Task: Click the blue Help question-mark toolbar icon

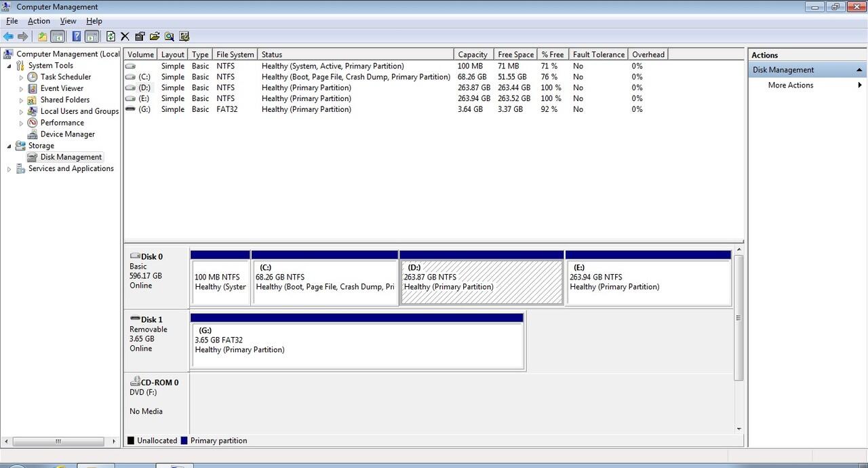Action: coord(77,37)
